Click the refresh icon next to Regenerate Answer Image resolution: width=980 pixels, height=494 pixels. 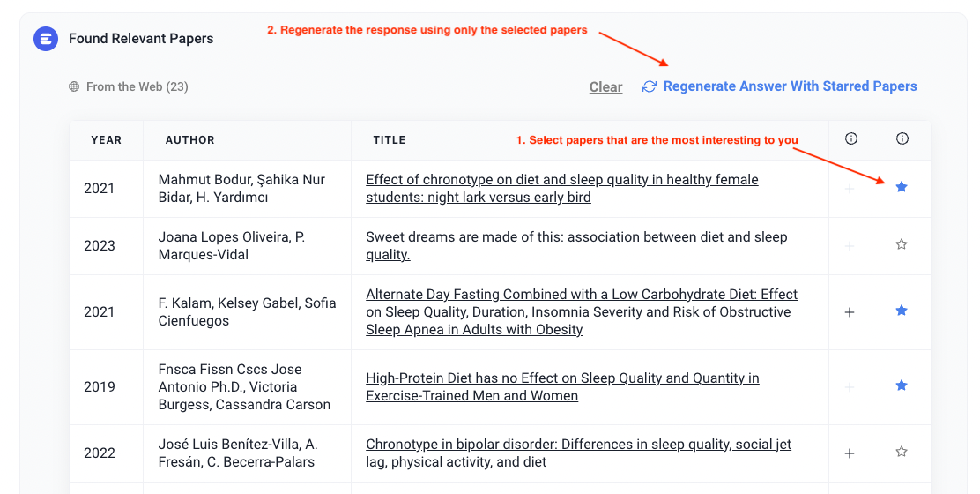650,86
